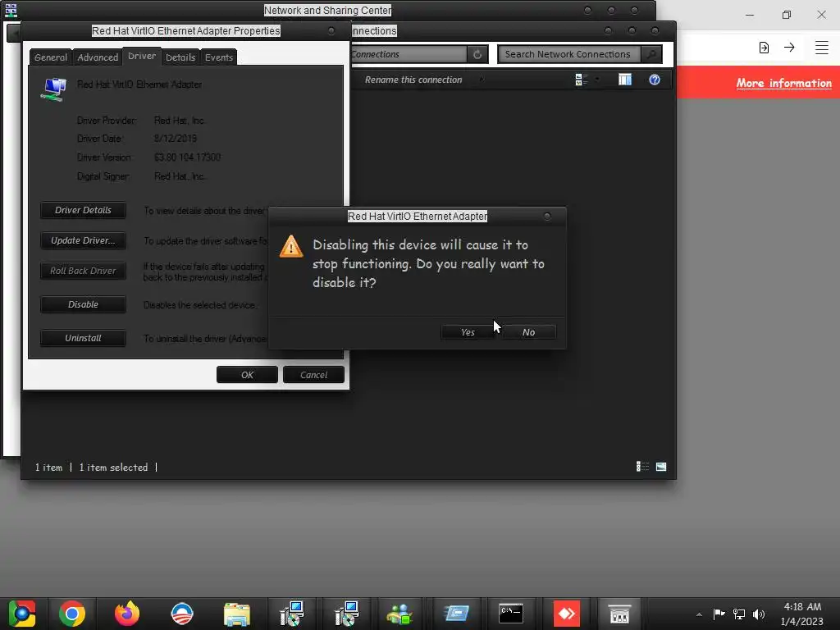Click the Red Hat VirtIO adapter icon
Screen dimensions: 840x630
[53, 89]
